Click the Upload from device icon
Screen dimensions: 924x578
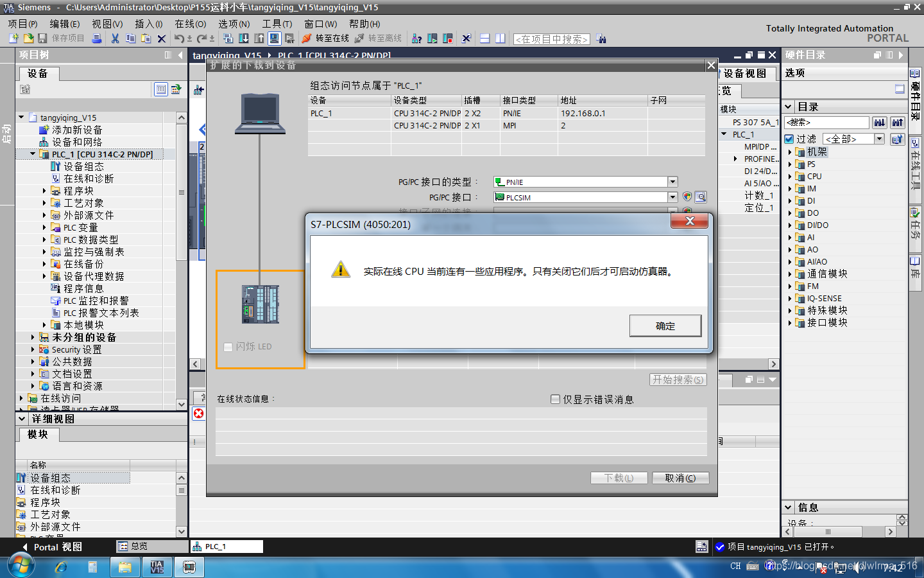[259, 39]
